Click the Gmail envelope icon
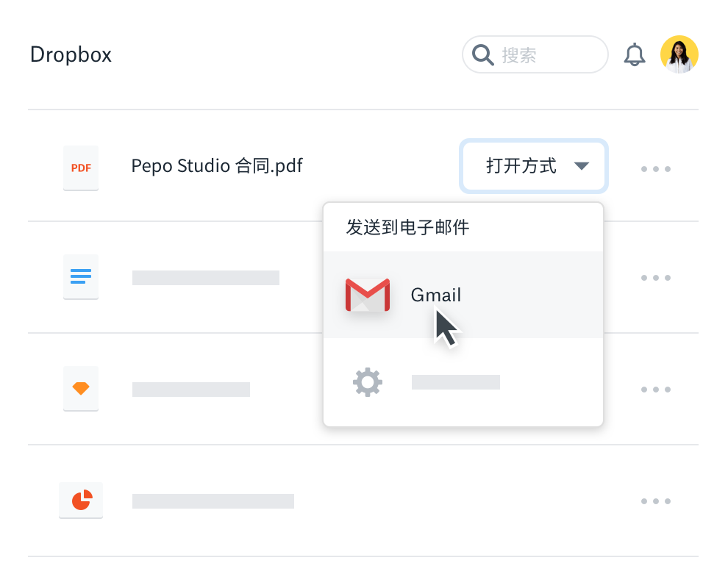The image size is (728, 588). click(367, 295)
